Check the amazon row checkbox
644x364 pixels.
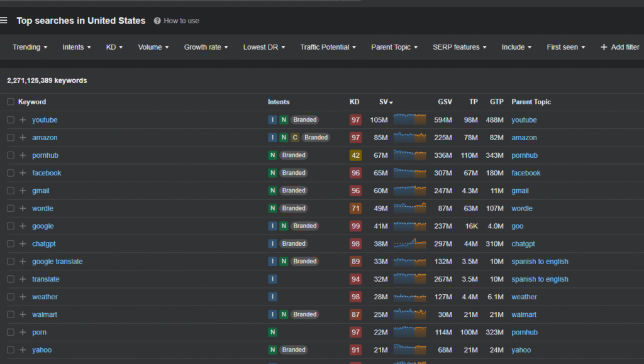tap(11, 138)
